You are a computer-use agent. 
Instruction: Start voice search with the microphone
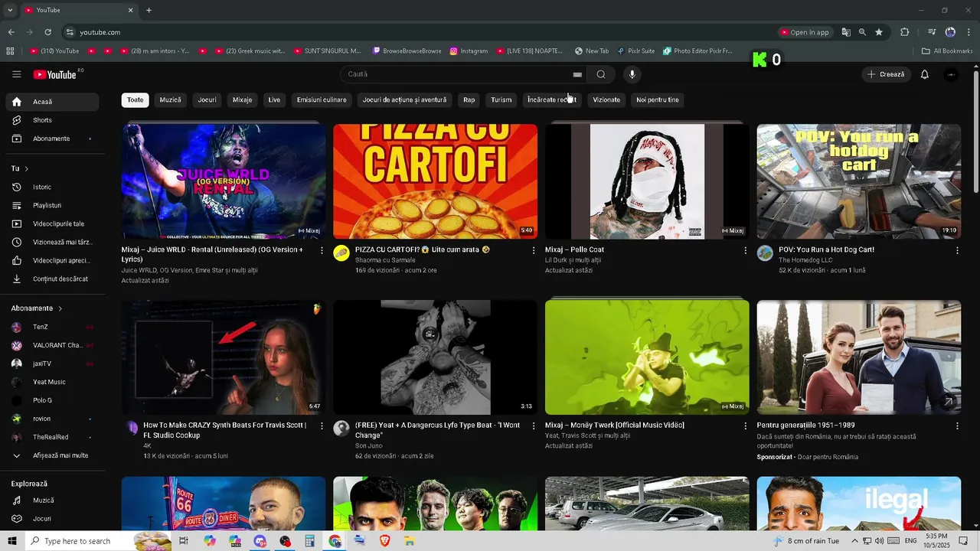(x=632, y=74)
